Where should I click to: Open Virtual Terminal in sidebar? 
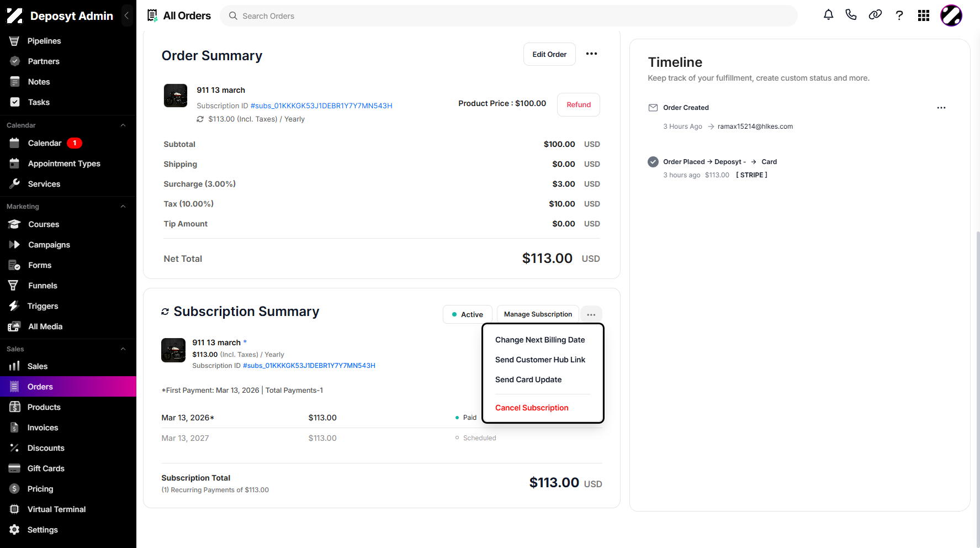point(56,509)
